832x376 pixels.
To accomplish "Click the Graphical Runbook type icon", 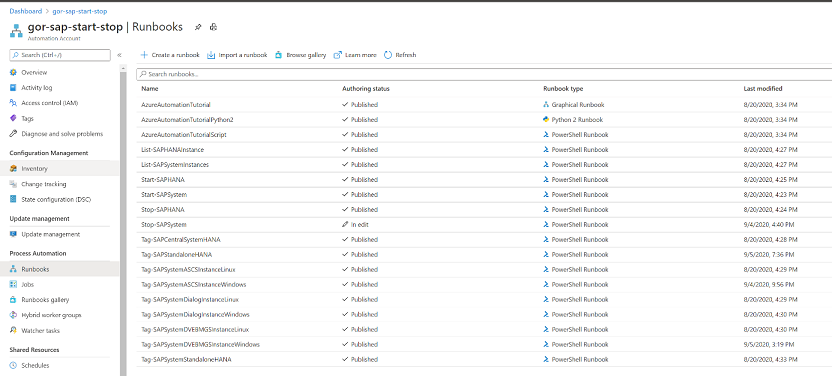I will 546,104.
